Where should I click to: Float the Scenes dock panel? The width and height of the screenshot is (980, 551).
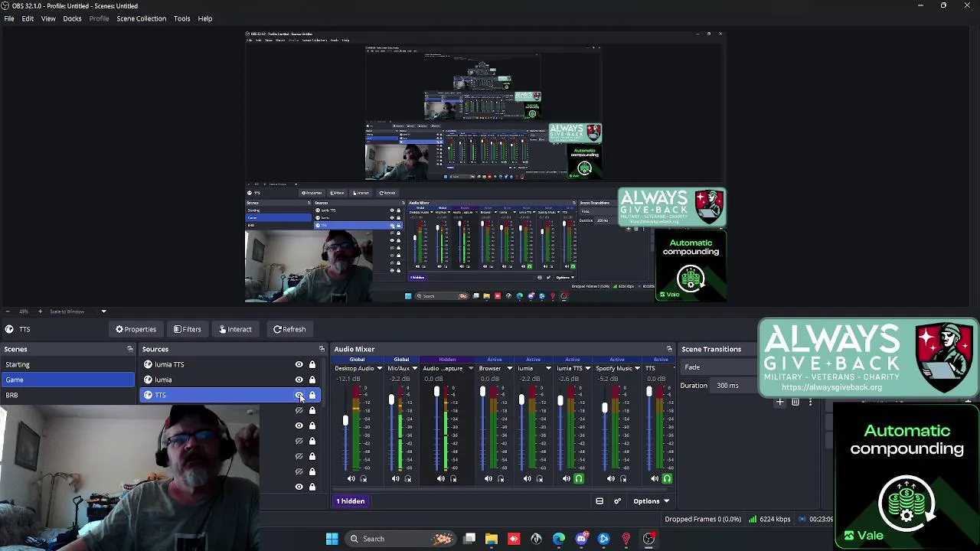coord(129,349)
